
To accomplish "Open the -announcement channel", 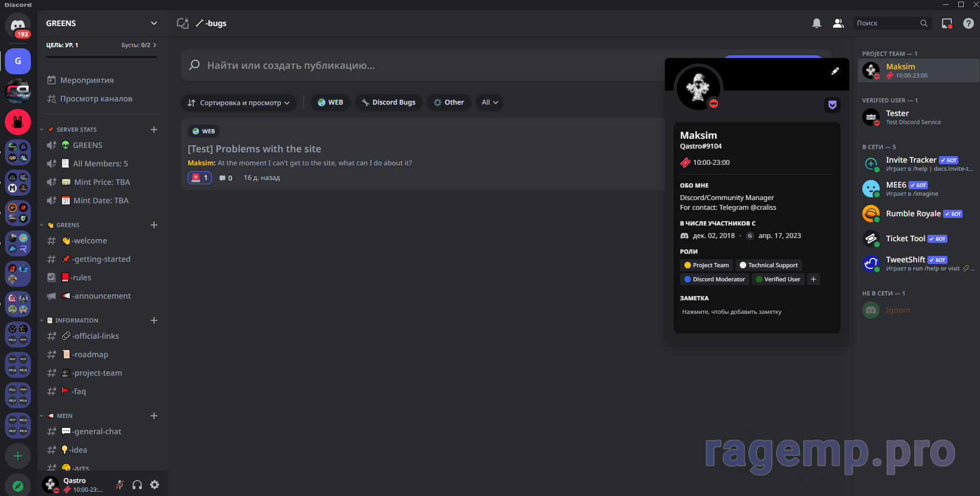I will tap(103, 296).
